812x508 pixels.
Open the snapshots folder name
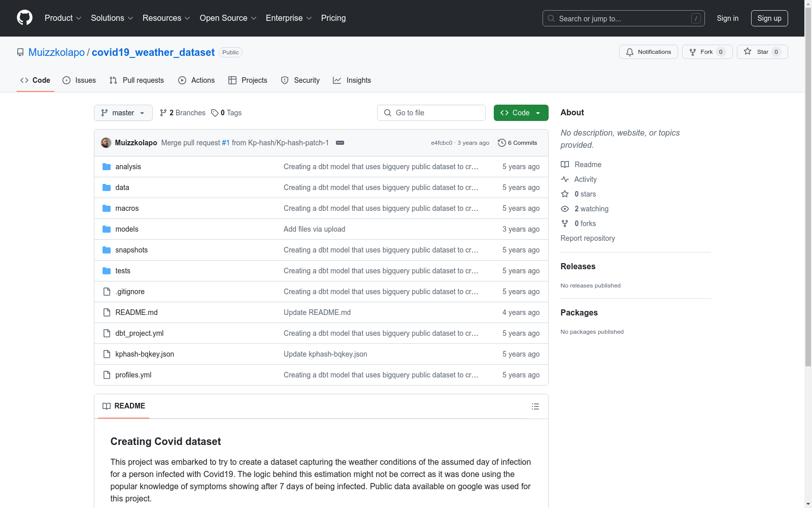pos(131,250)
